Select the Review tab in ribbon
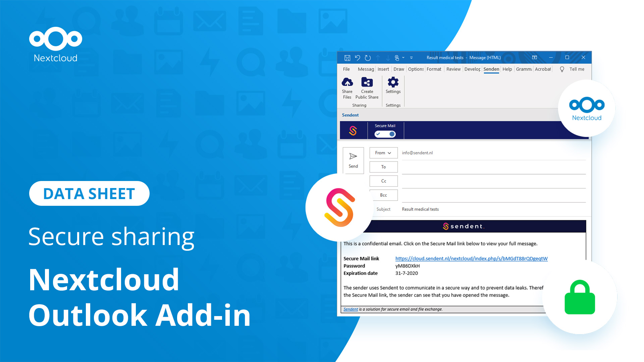The width and height of the screenshot is (644, 362). click(453, 69)
